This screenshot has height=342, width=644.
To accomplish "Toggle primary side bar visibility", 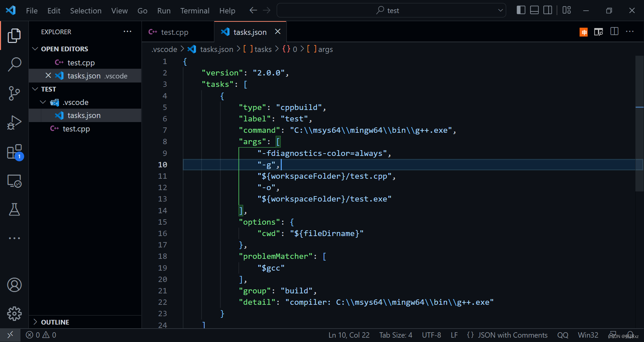I will coord(521,10).
